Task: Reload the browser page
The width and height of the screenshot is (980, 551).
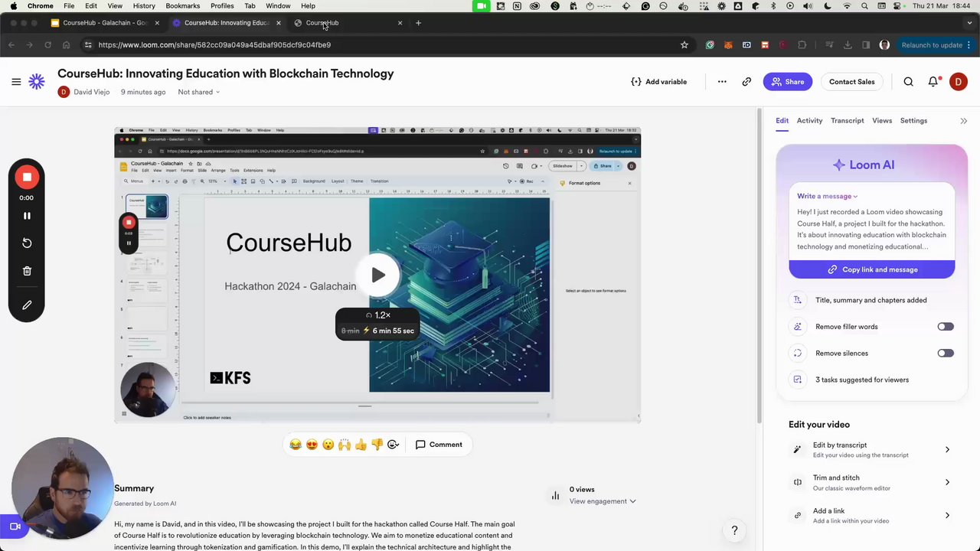Action: point(47,45)
